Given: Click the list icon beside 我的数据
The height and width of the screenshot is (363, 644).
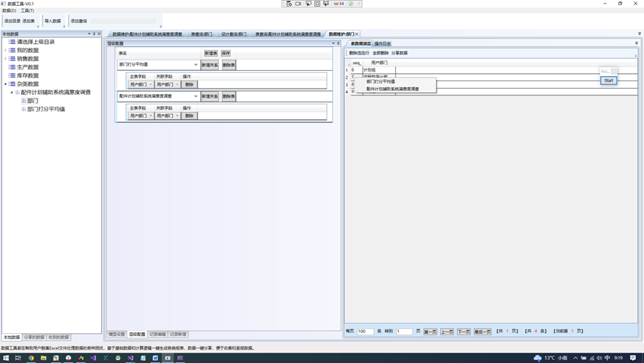Looking at the screenshot, I should coord(13,50).
